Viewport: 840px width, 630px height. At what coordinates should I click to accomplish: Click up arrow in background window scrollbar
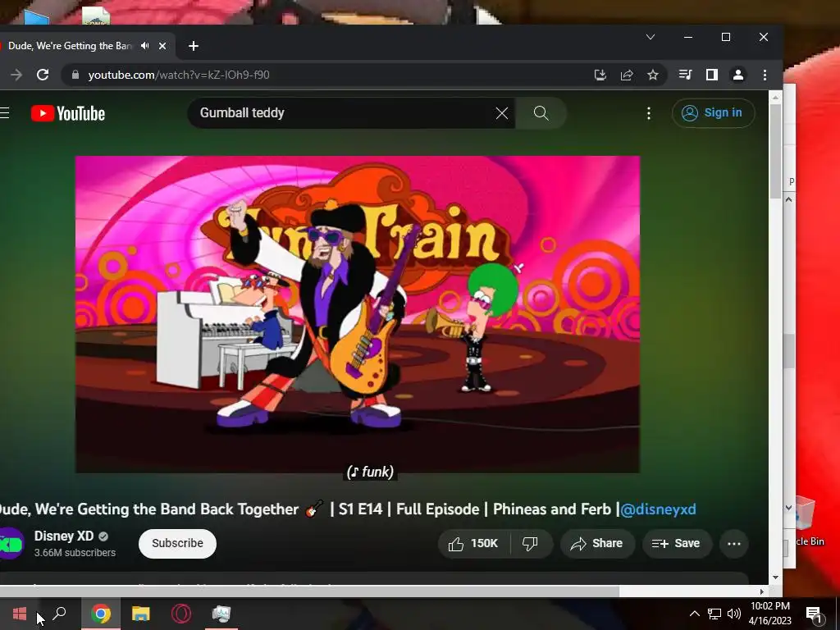788,199
